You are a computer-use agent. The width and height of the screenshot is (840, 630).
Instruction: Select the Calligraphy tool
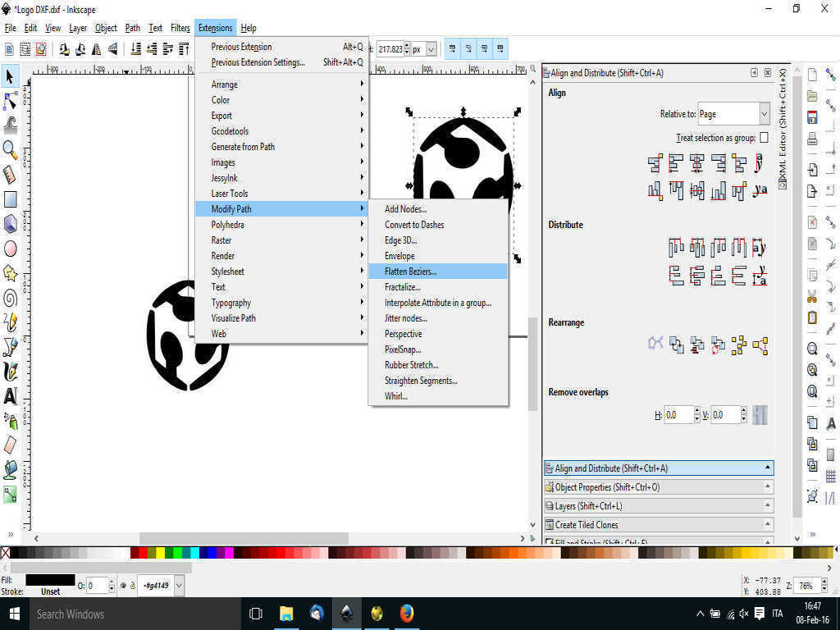tap(10, 372)
